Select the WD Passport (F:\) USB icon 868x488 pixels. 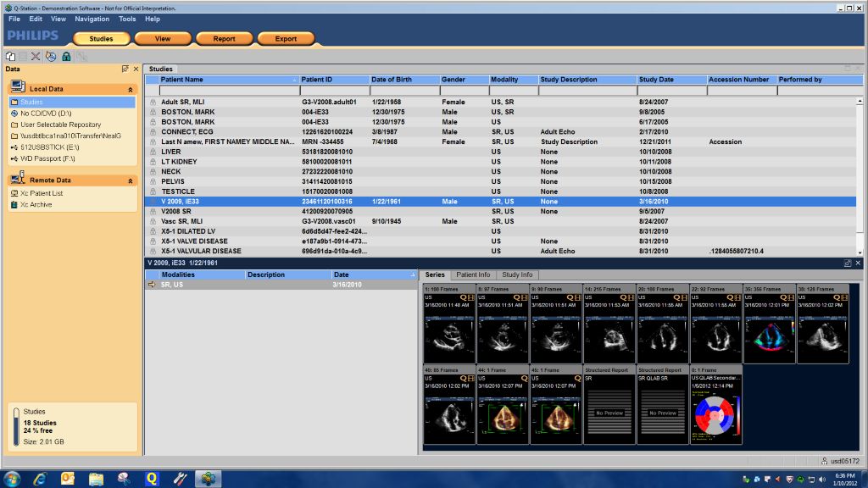pyautogui.click(x=14, y=158)
